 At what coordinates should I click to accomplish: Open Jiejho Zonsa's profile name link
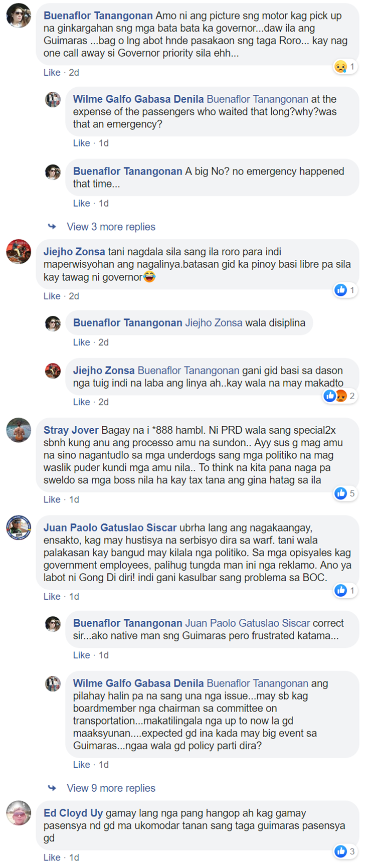pyautogui.click(x=74, y=251)
